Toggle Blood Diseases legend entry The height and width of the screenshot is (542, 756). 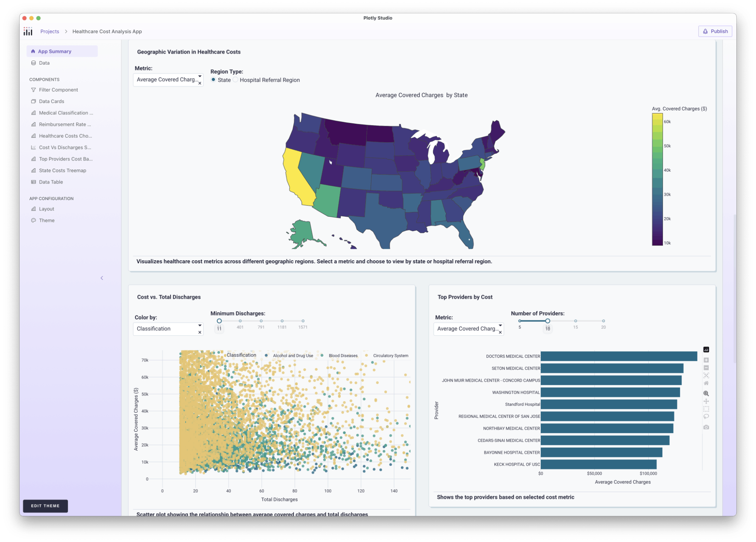click(339, 356)
